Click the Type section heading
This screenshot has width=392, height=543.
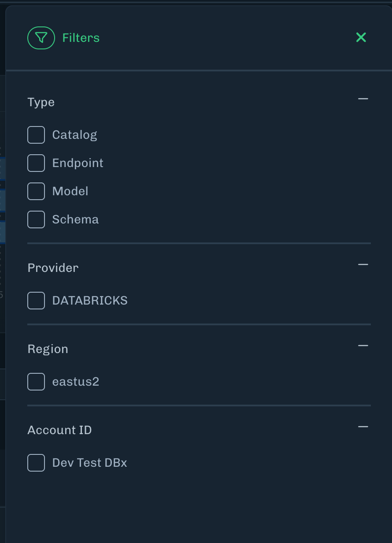coord(41,102)
